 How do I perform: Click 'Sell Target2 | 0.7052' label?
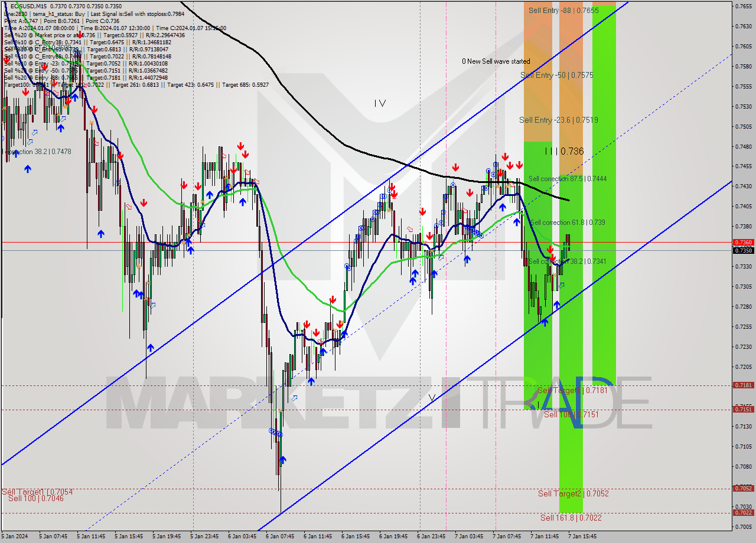(573, 493)
